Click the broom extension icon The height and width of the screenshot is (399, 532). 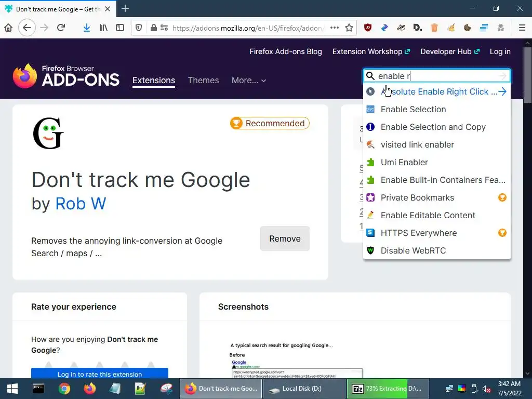coord(451,28)
